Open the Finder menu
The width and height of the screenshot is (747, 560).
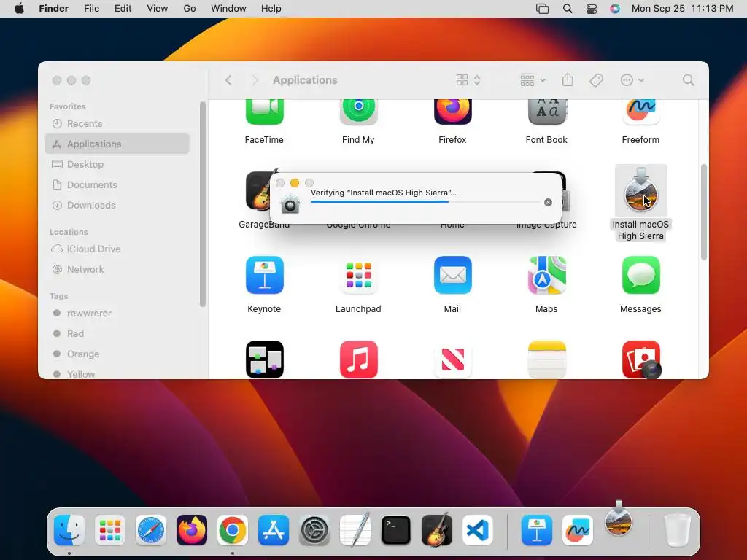point(54,9)
